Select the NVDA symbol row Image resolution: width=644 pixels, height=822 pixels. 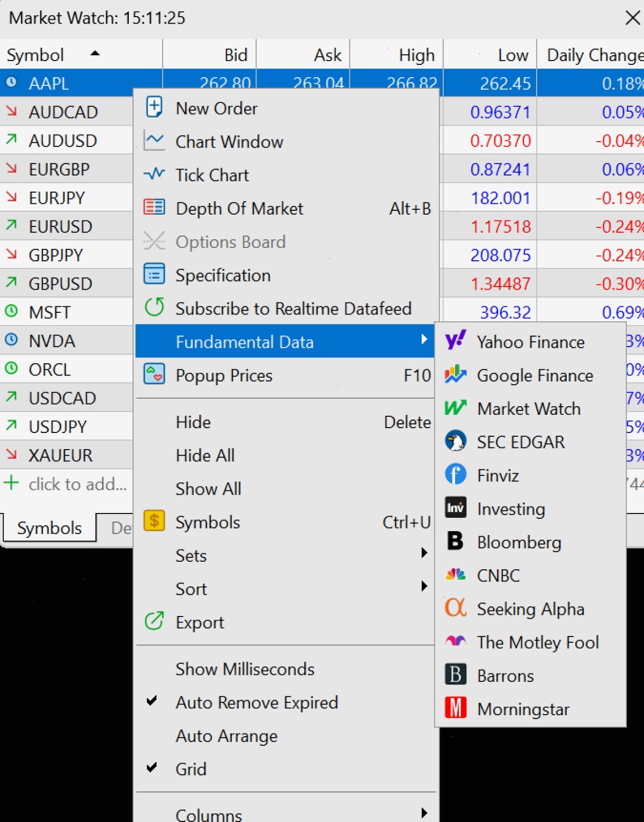pyautogui.click(x=67, y=341)
